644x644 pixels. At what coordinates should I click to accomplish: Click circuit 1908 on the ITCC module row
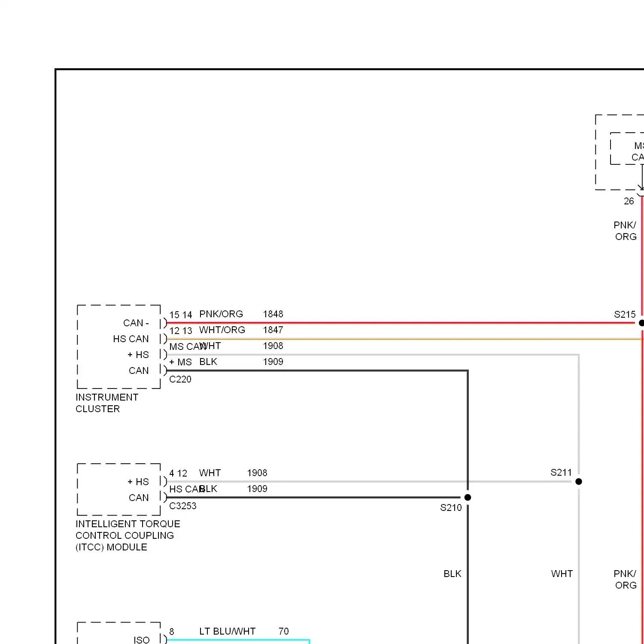click(257, 473)
